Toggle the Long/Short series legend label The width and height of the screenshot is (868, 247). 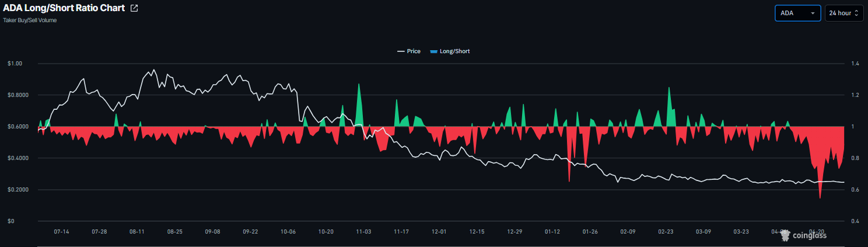pyautogui.click(x=454, y=51)
